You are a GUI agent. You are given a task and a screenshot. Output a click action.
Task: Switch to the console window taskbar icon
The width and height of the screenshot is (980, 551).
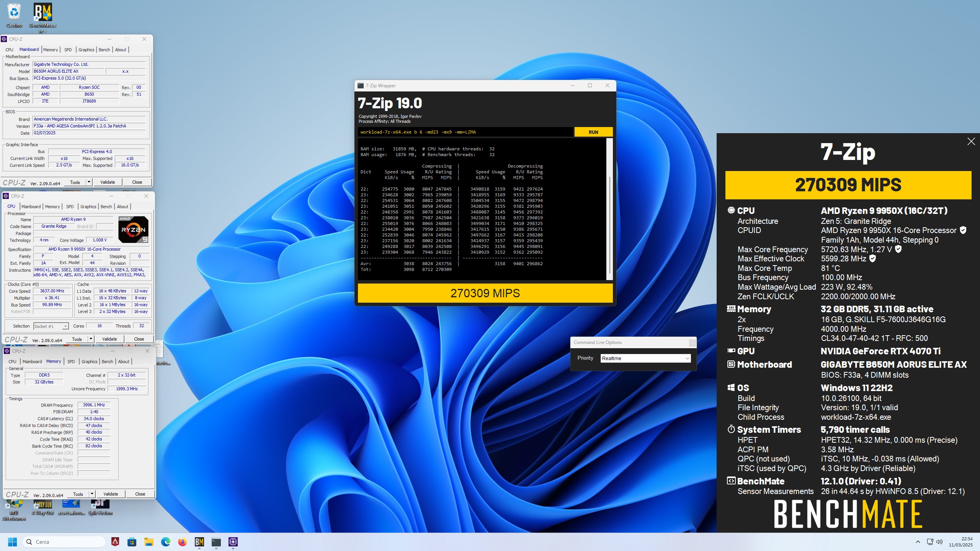[x=216, y=542]
